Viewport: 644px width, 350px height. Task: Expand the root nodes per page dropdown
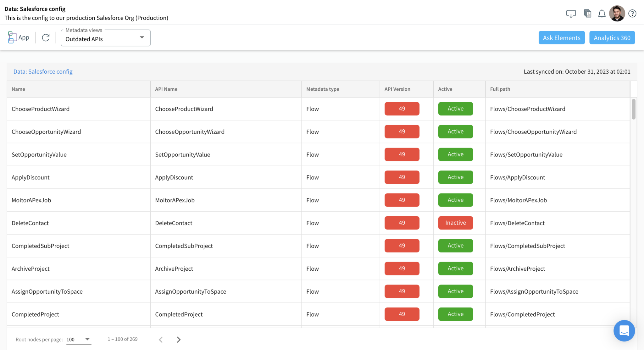pyautogui.click(x=79, y=339)
